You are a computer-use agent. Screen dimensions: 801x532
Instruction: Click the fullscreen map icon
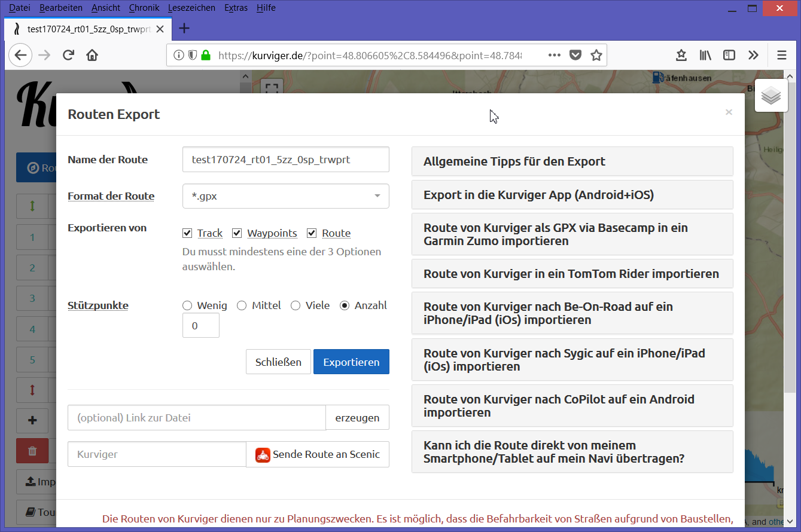pyautogui.click(x=272, y=87)
